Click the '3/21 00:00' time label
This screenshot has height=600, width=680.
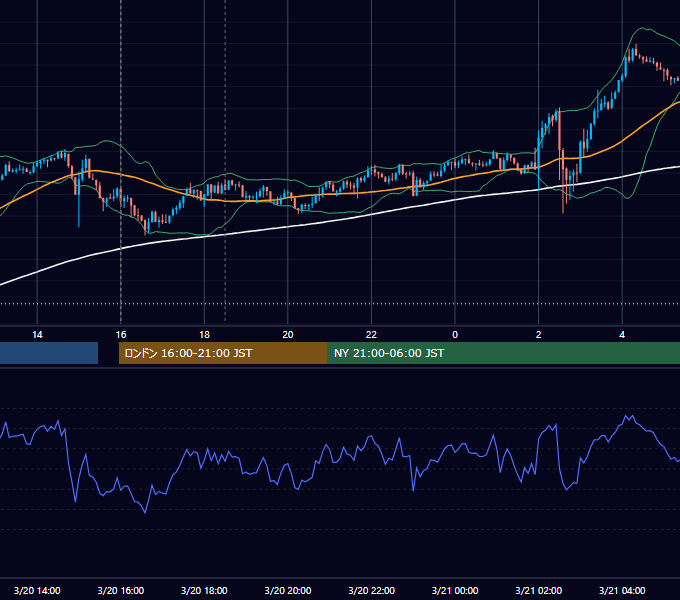tap(455, 590)
